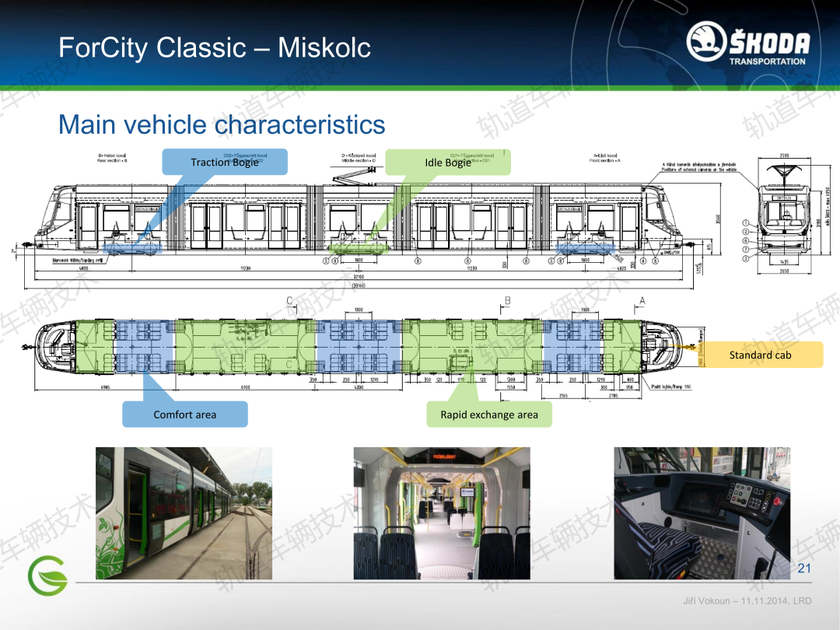
Task: Click the tram front elevation drawing
Action: (784, 215)
